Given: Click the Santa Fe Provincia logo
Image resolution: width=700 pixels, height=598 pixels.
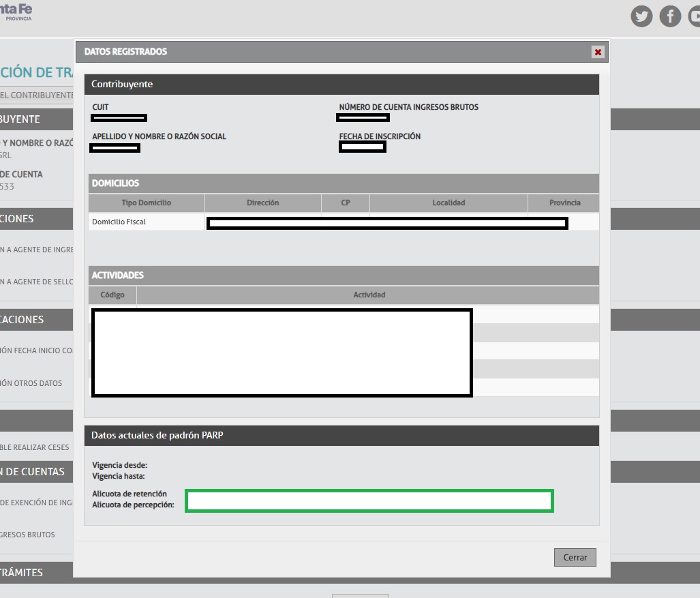Looking at the screenshot, I should [16, 12].
